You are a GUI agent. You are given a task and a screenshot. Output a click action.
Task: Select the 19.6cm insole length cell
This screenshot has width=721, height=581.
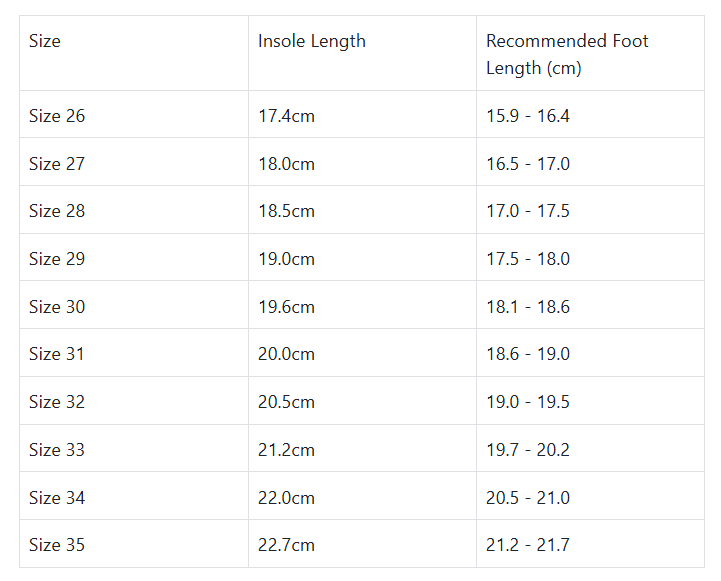tap(286, 307)
